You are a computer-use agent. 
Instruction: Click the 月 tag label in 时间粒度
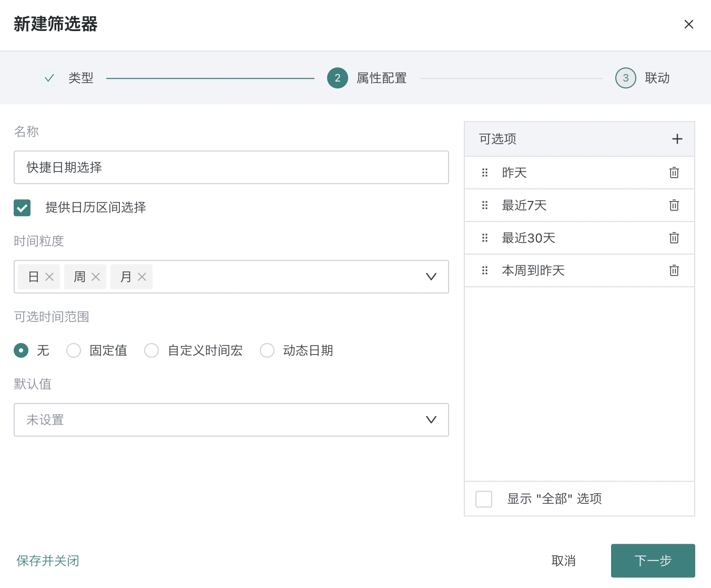pyautogui.click(x=126, y=277)
